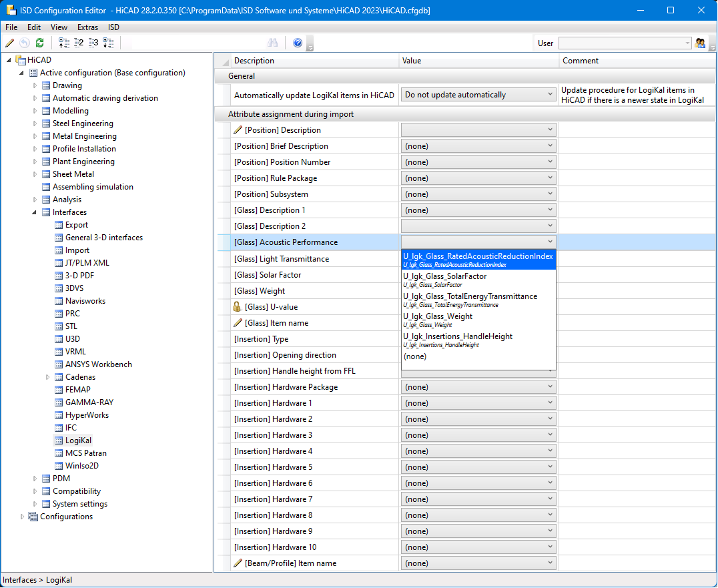Select Navisworks in the Interfaces tree

(x=85, y=301)
